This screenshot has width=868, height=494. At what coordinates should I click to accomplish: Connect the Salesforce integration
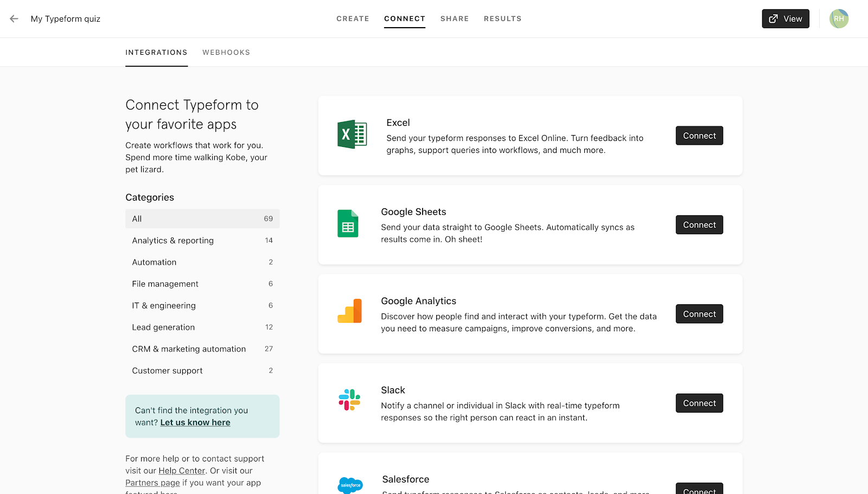pos(699,489)
